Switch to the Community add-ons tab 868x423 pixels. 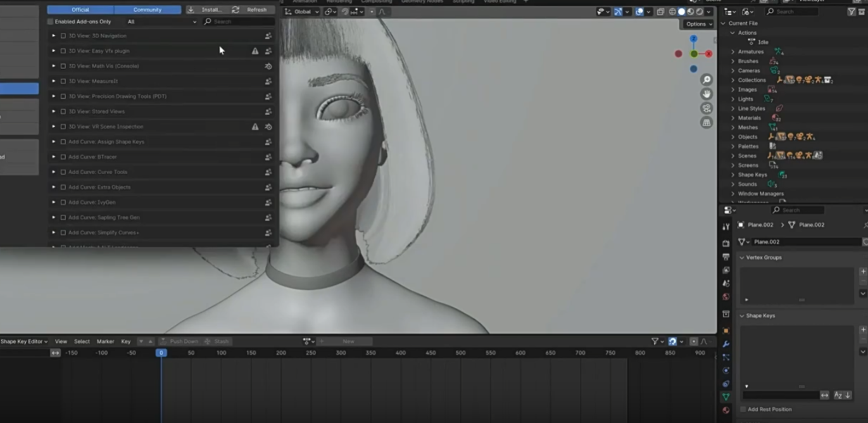point(147,9)
